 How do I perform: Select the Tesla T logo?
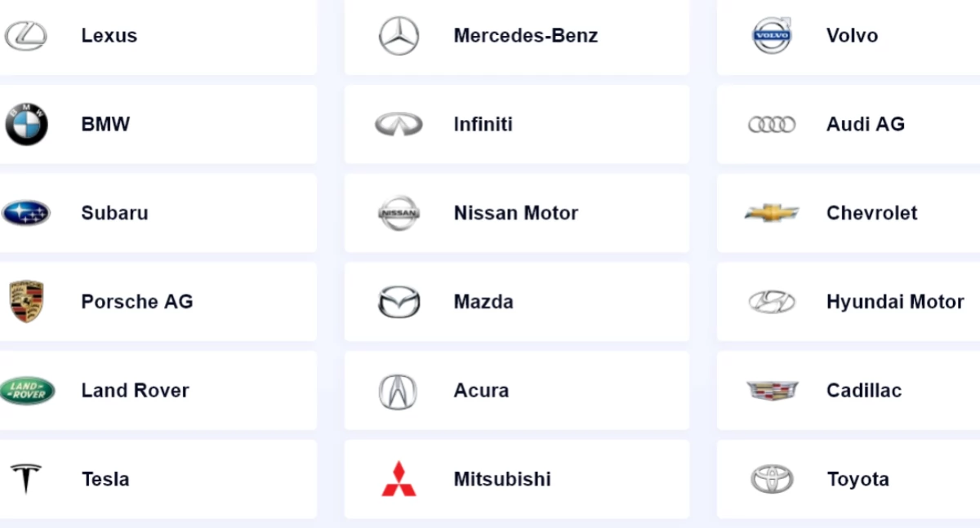[26, 479]
